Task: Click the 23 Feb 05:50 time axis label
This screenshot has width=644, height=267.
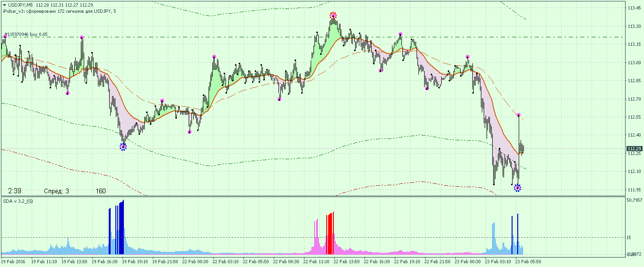Action: 528,261
